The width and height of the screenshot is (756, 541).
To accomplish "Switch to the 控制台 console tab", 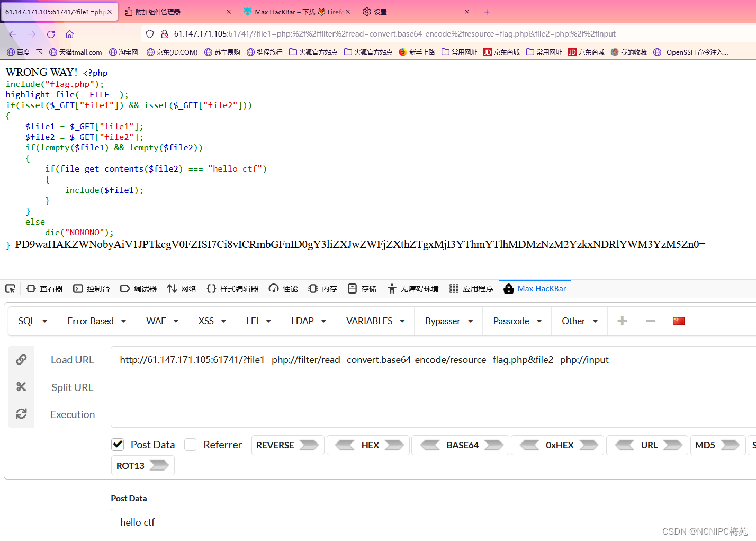I will coord(92,289).
